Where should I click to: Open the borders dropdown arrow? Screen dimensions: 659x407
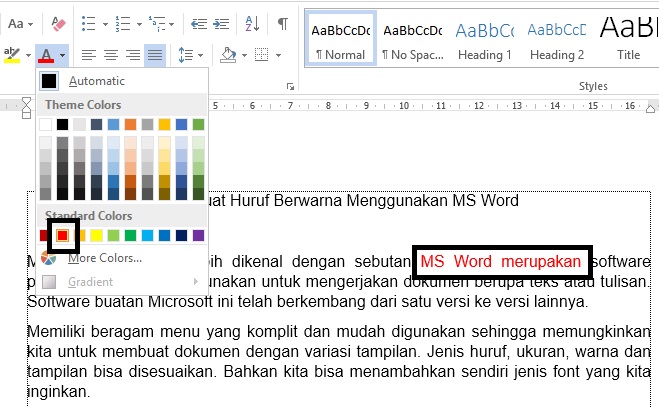point(278,55)
